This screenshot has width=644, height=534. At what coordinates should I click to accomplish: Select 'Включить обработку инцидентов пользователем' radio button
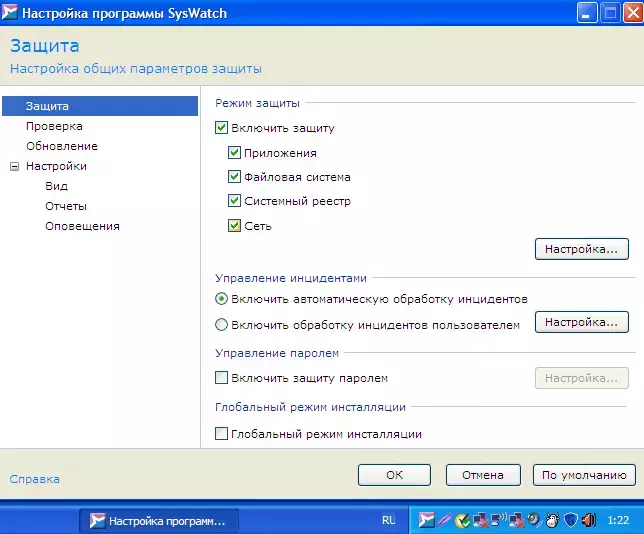point(221,325)
